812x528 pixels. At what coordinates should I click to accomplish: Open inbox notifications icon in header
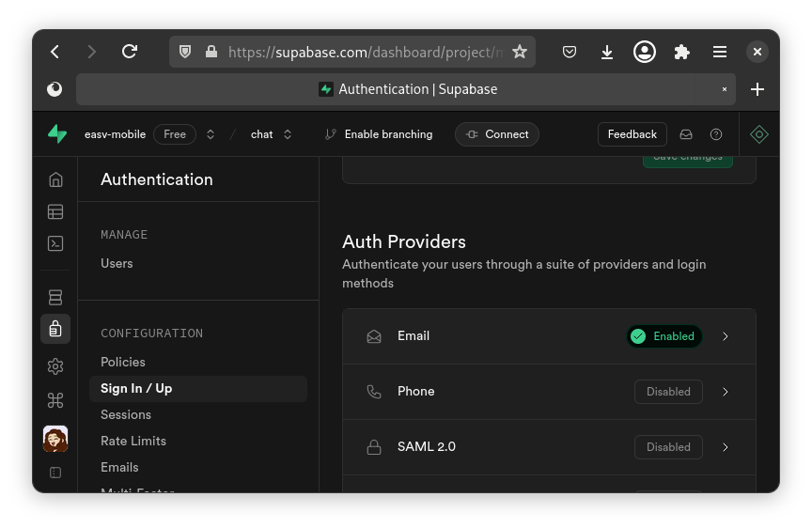(686, 134)
